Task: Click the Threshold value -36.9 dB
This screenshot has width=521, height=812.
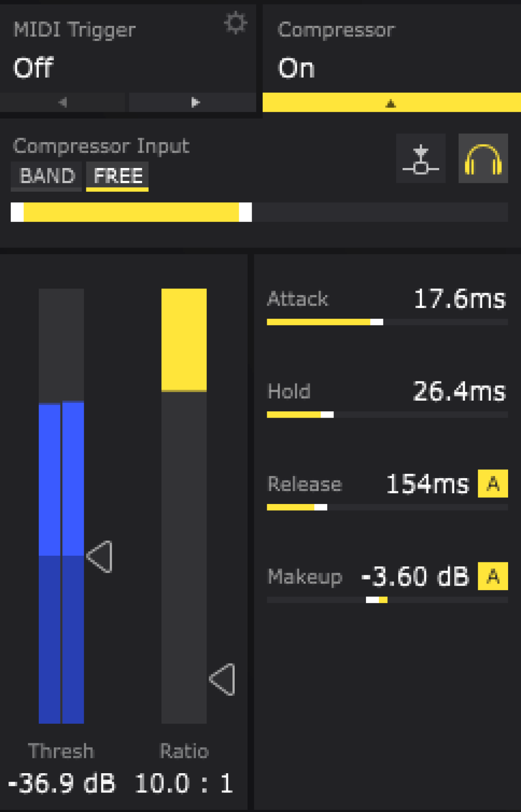Action: tap(61, 783)
